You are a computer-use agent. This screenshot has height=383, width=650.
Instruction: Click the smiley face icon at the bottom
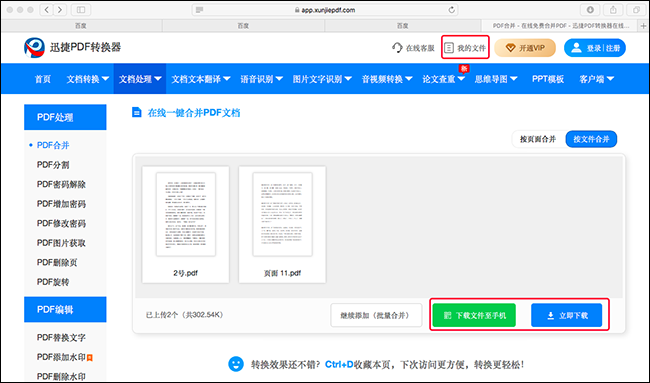click(236, 364)
